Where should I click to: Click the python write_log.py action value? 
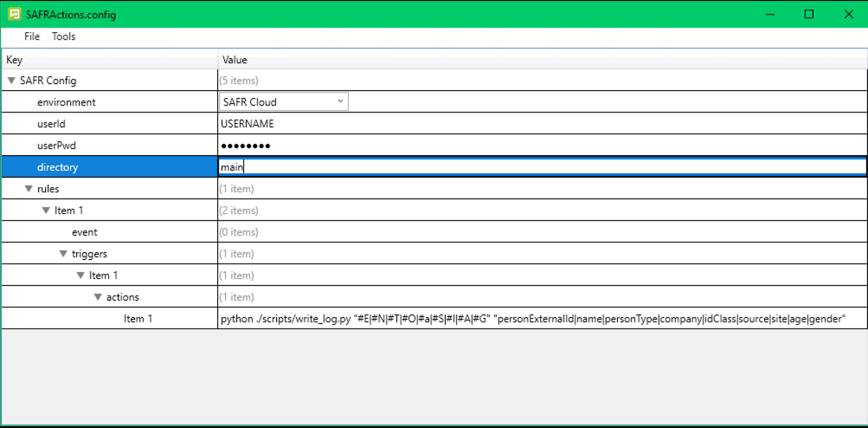[x=532, y=319]
